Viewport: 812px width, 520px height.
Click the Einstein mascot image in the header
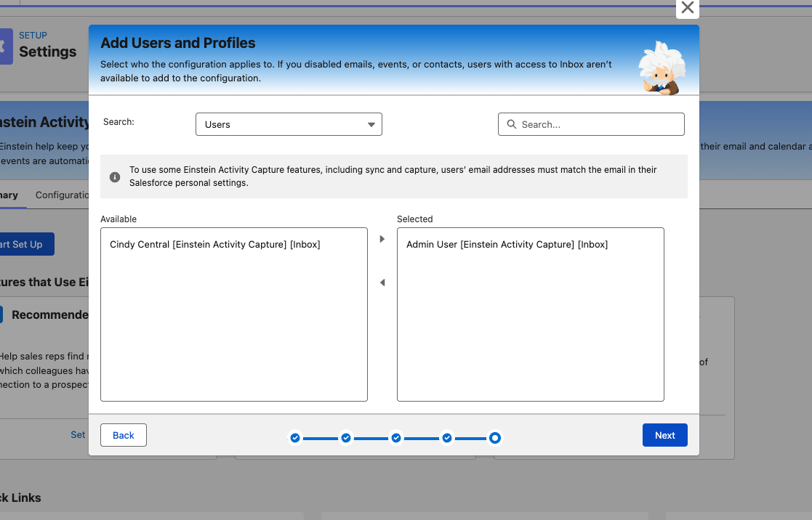pos(661,68)
